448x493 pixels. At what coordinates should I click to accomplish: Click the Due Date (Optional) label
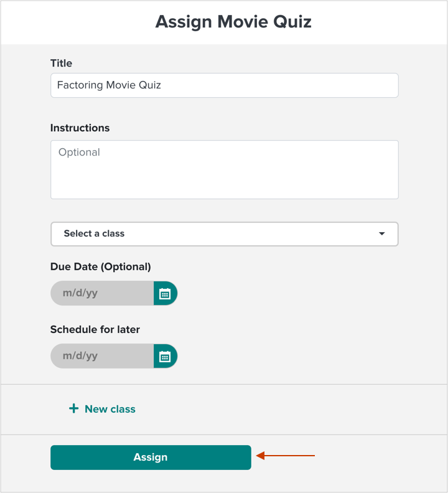coord(101,266)
